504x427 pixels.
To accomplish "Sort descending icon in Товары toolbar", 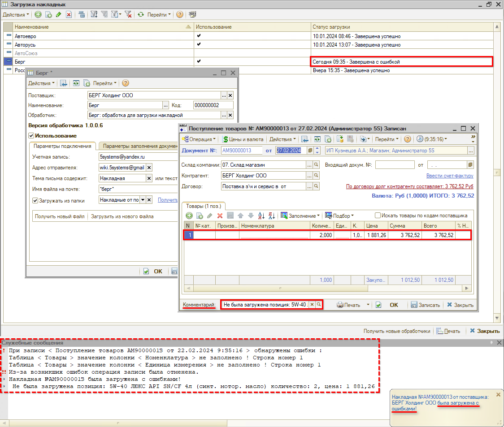I will pos(272,216).
